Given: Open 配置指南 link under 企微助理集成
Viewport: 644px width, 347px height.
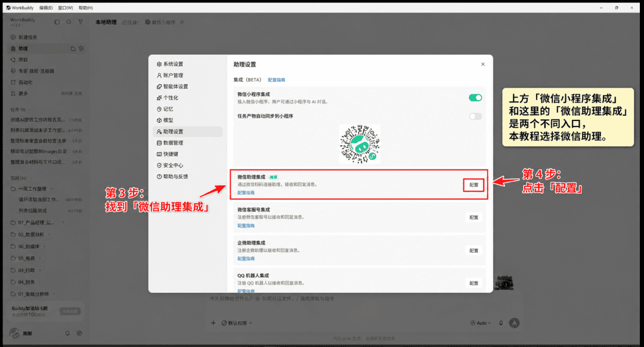Looking at the screenshot, I should pos(246,259).
